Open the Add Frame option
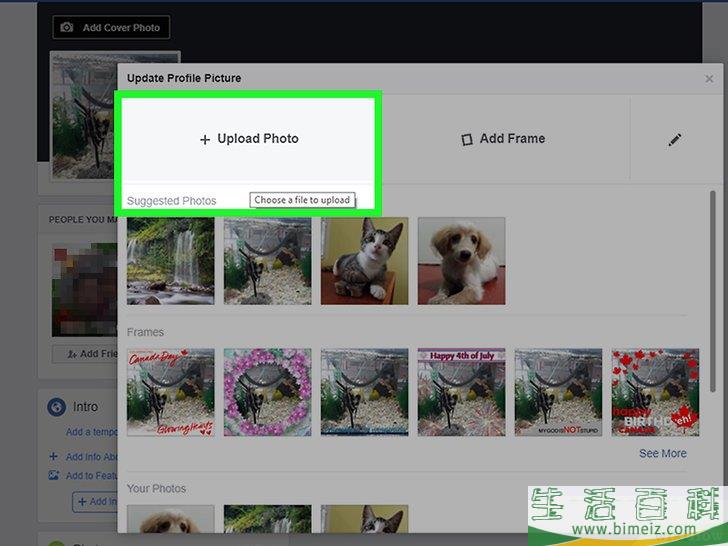The image size is (728, 546). click(x=503, y=139)
